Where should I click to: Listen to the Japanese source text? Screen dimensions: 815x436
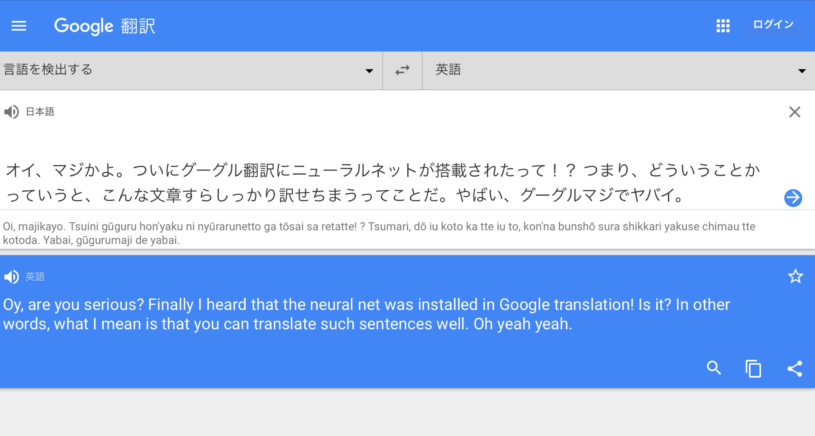[11, 112]
